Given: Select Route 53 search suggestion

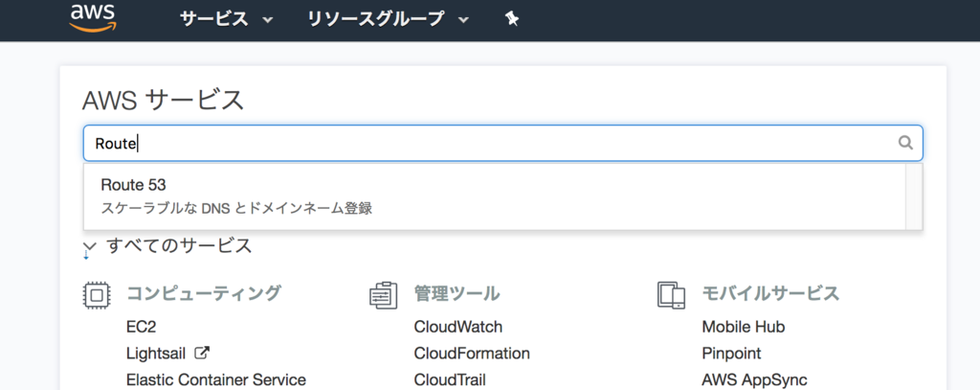Looking at the screenshot, I should (x=494, y=196).
